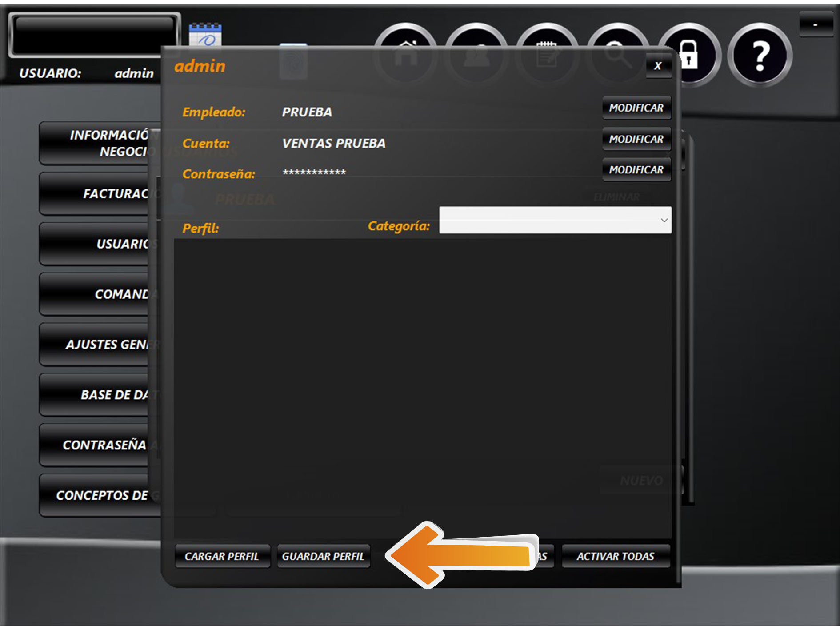
Task: Open the Comandas menu item
Action: click(100, 294)
